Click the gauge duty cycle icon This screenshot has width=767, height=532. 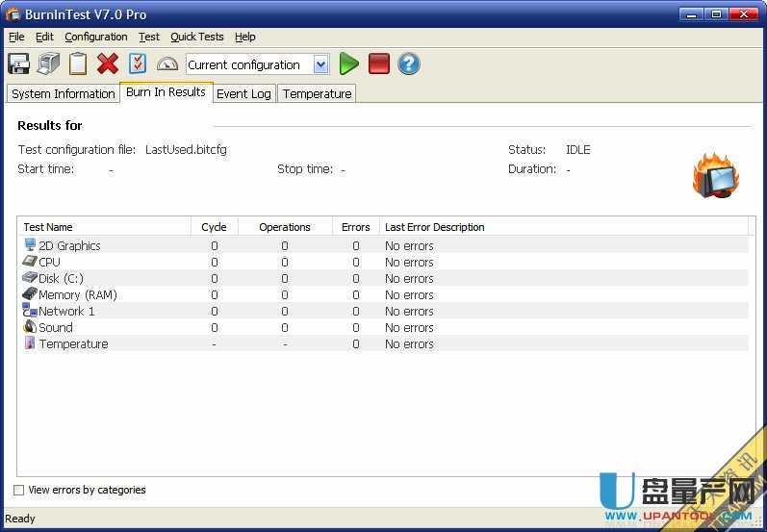[x=167, y=64]
